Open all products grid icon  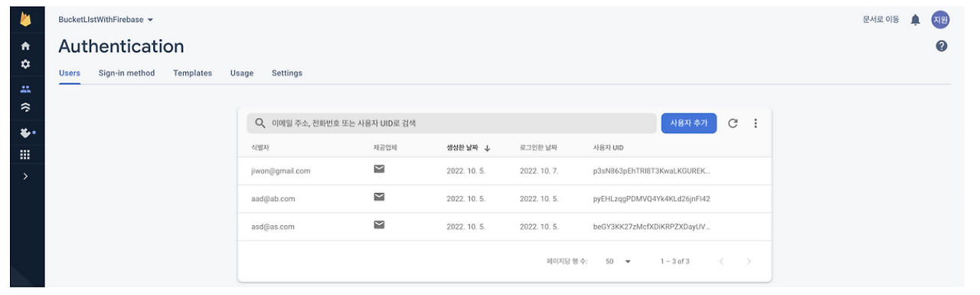click(x=25, y=155)
